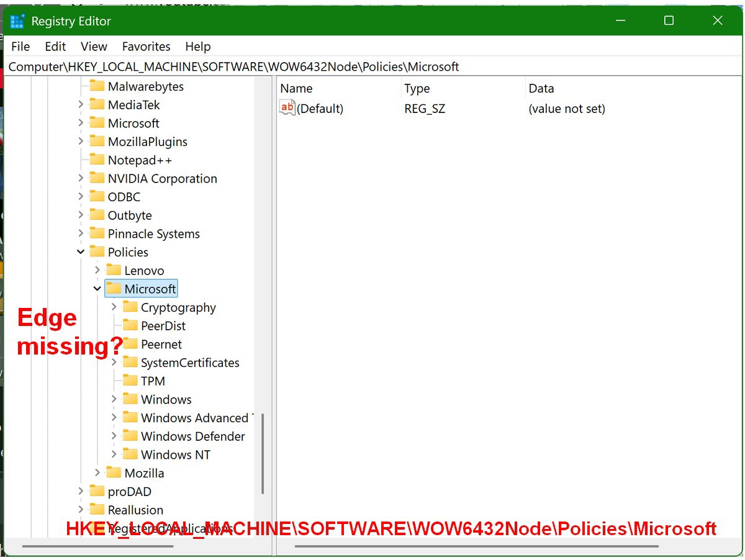Click the ODBC folder icon
The width and height of the screenshot is (745, 560).
point(97,197)
